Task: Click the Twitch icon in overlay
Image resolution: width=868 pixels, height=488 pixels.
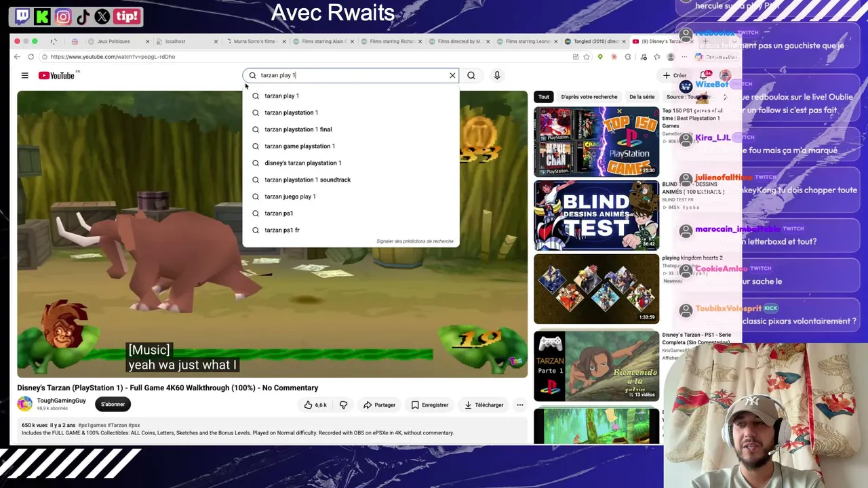Action: (x=22, y=16)
